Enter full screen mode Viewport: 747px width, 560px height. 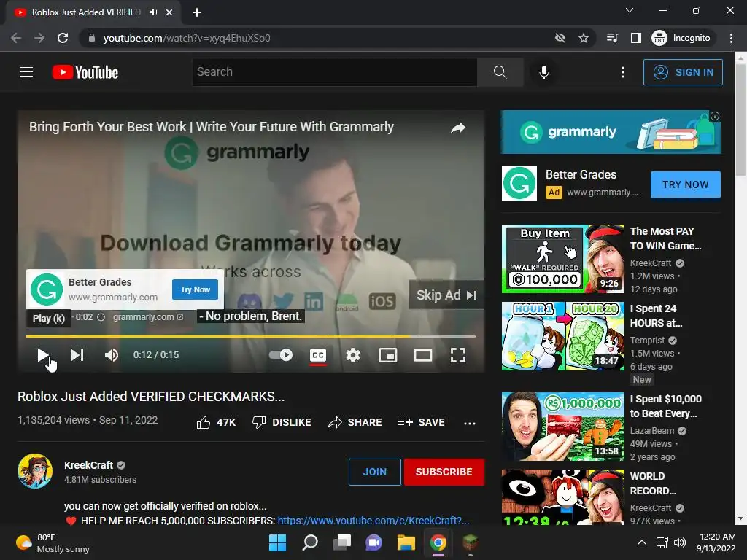pyautogui.click(x=458, y=355)
